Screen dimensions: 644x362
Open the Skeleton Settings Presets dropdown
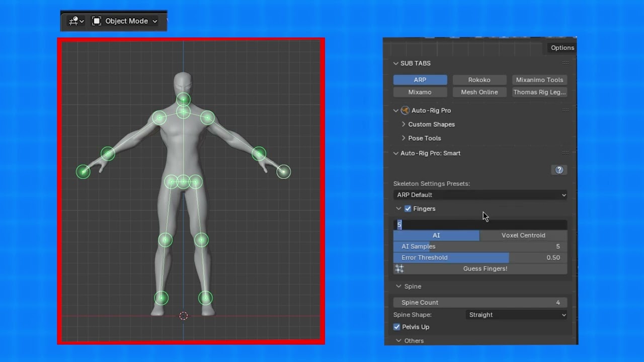pos(480,195)
